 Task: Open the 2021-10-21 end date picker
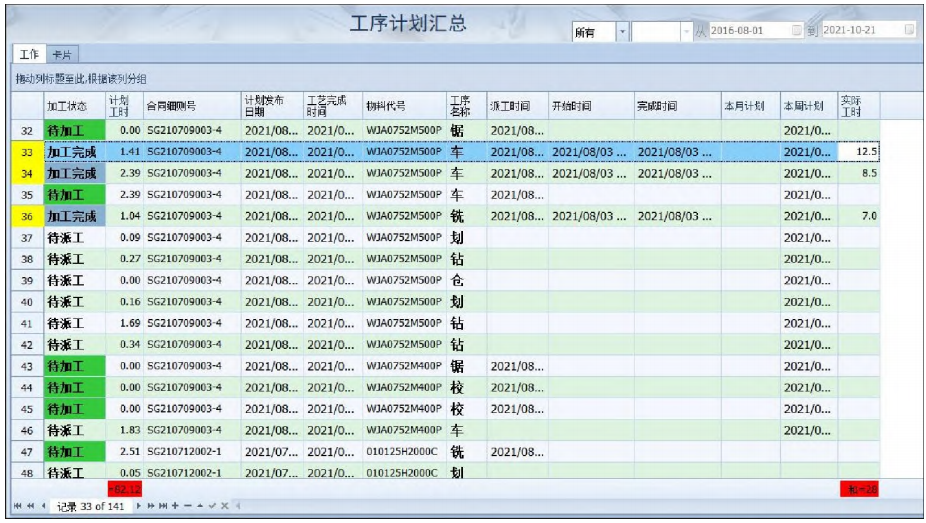pyautogui.click(x=909, y=31)
